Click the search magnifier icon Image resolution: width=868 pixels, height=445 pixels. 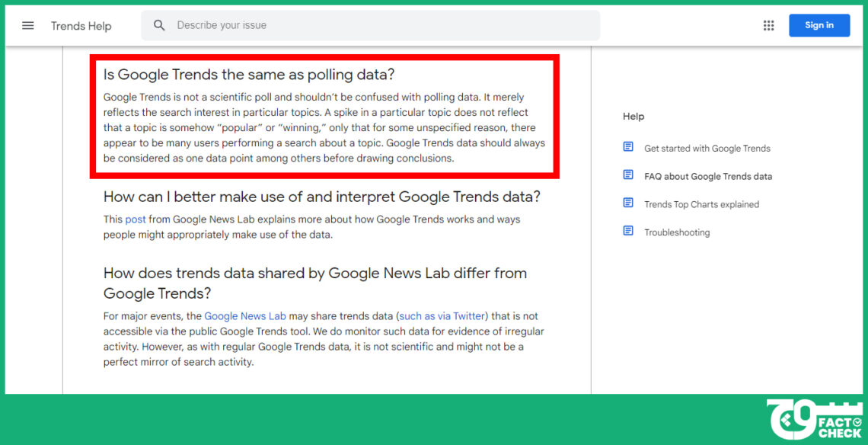pyautogui.click(x=159, y=25)
